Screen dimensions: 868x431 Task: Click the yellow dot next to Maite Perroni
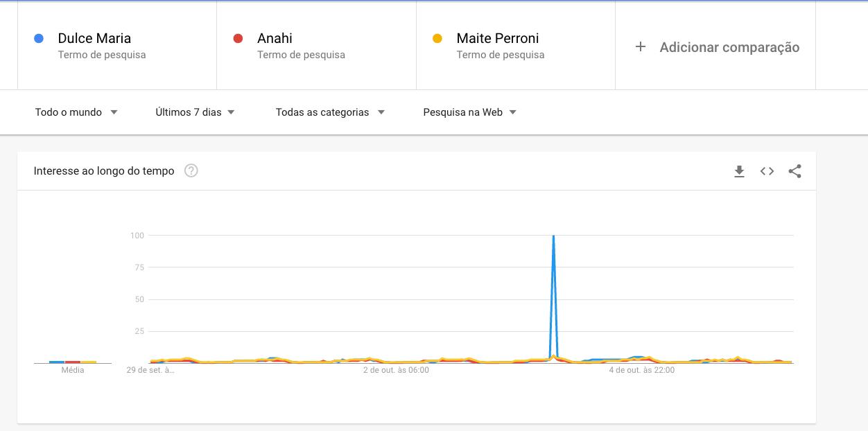pos(437,39)
